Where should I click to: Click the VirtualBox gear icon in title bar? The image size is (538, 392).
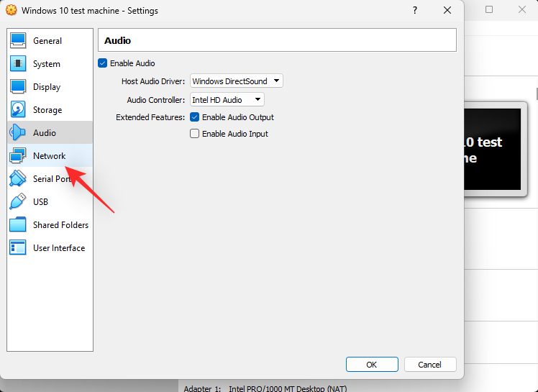[12, 10]
